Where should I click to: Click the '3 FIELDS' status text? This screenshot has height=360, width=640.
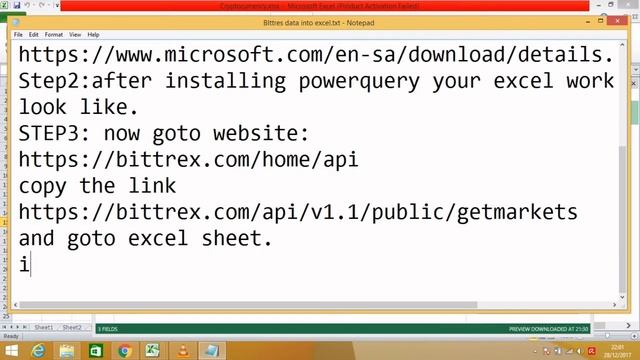point(108,329)
